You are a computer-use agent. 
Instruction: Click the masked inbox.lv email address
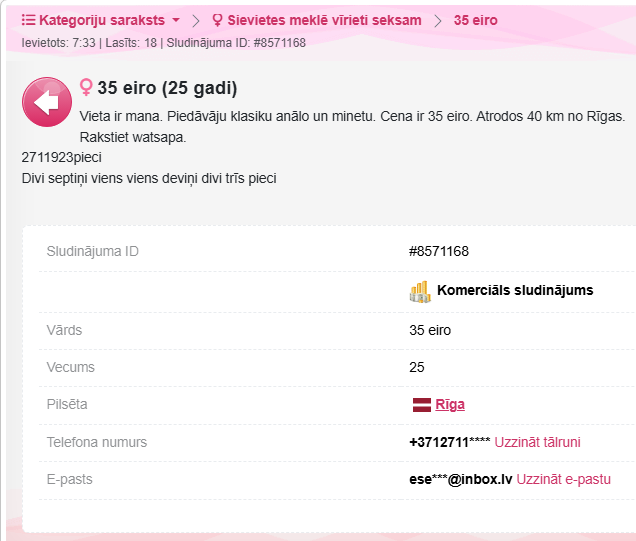tap(461, 479)
